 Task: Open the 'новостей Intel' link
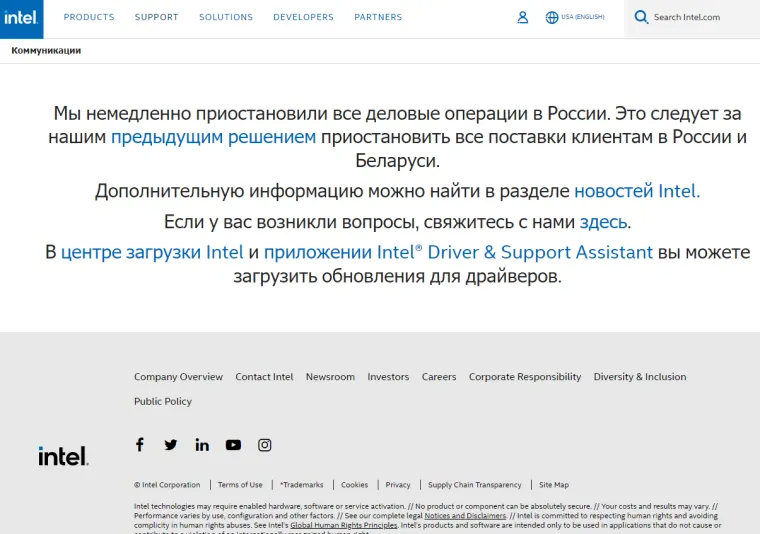[x=636, y=191]
